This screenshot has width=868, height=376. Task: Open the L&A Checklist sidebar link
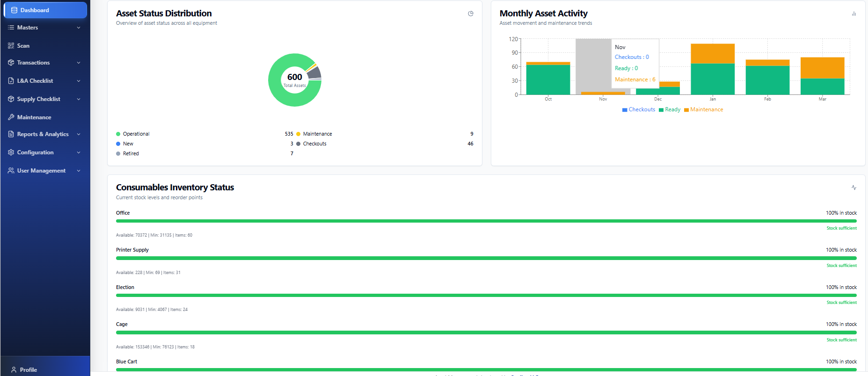[35, 81]
